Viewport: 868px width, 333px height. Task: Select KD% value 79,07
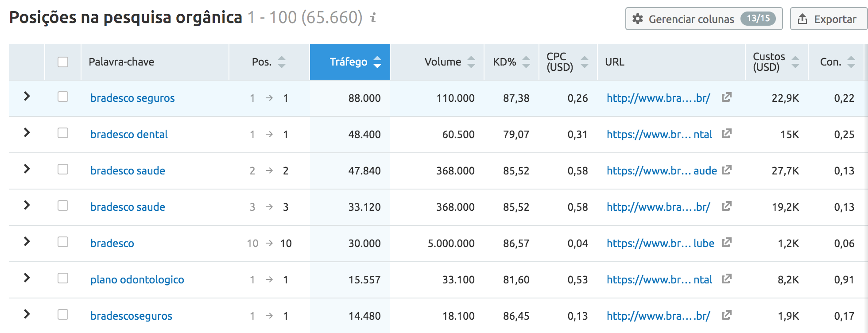click(516, 135)
